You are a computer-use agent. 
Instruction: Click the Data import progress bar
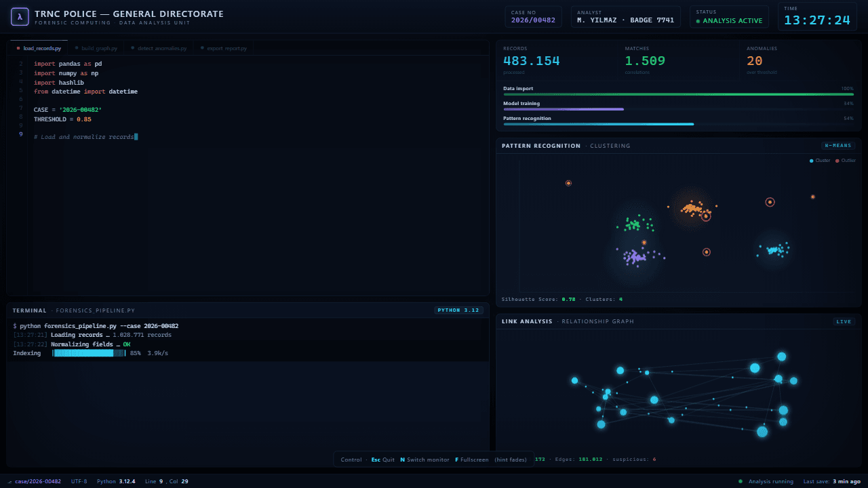tap(678, 94)
